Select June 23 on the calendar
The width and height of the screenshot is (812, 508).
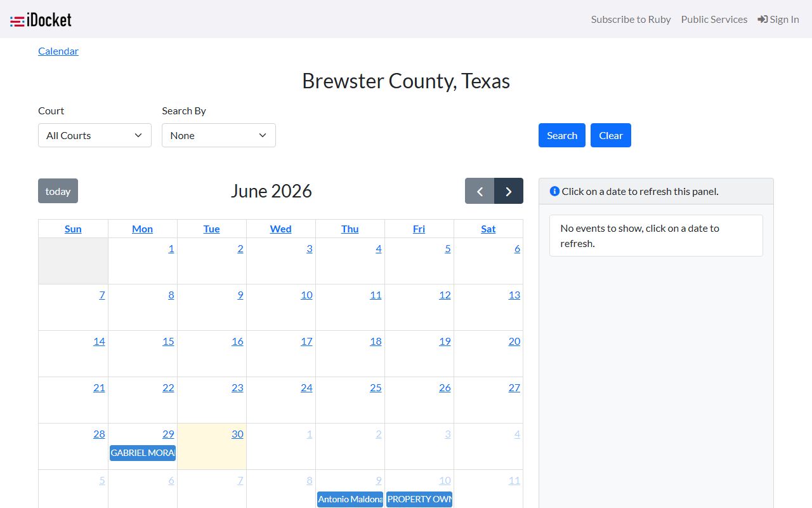point(237,387)
